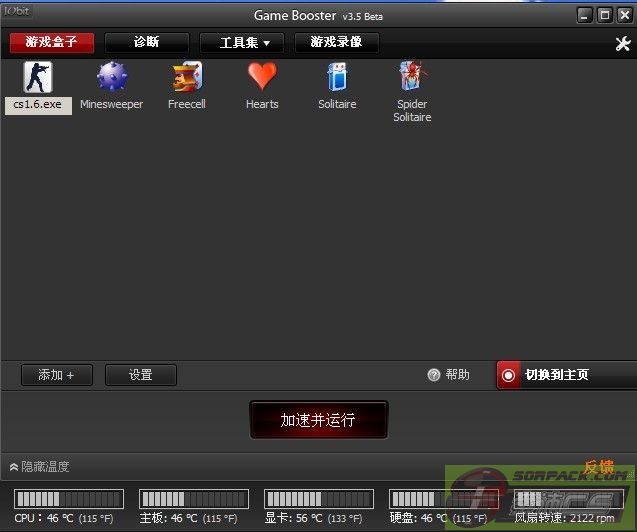Select the cs1.6.exe game icon

pos(38,78)
